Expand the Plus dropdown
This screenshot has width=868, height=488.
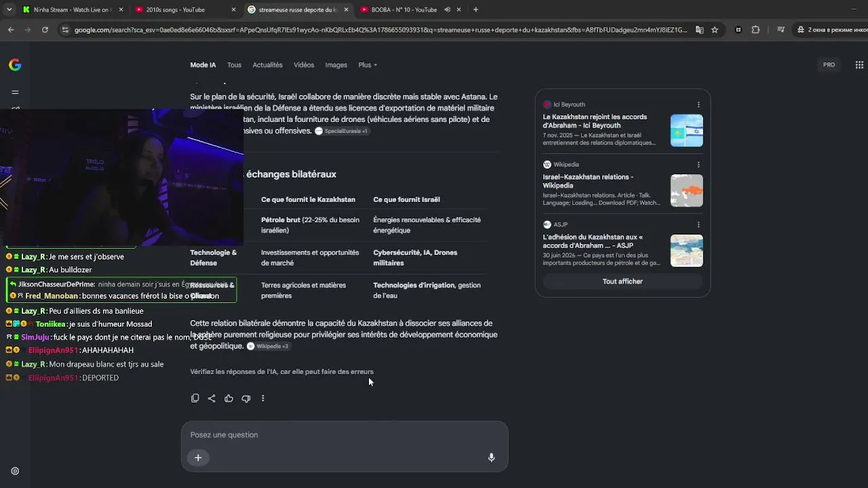[368, 65]
